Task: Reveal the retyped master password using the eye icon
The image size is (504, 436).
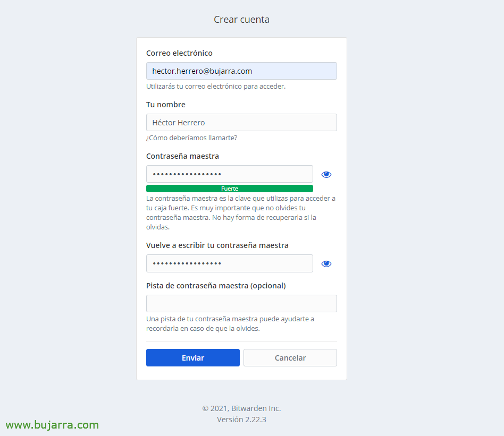Action: click(x=326, y=263)
